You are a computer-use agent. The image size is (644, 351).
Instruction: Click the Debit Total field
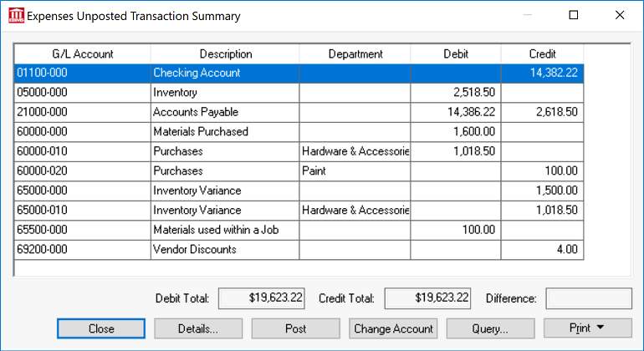[262, 298]
